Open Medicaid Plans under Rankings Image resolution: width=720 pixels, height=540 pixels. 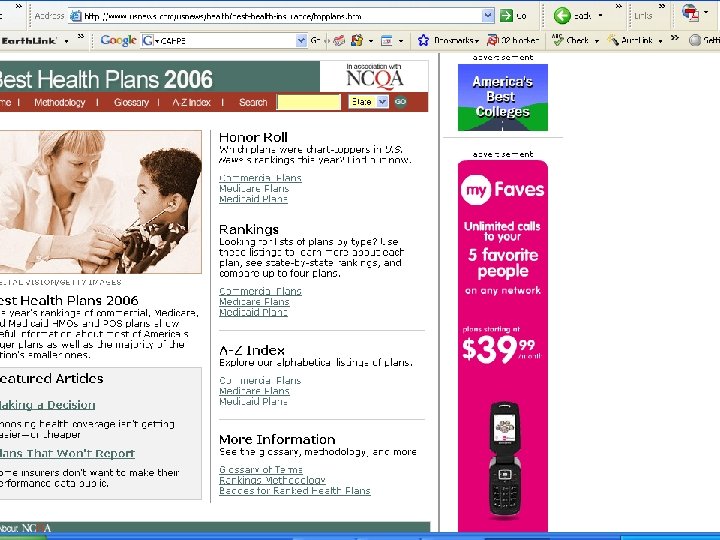click(253, 312)
